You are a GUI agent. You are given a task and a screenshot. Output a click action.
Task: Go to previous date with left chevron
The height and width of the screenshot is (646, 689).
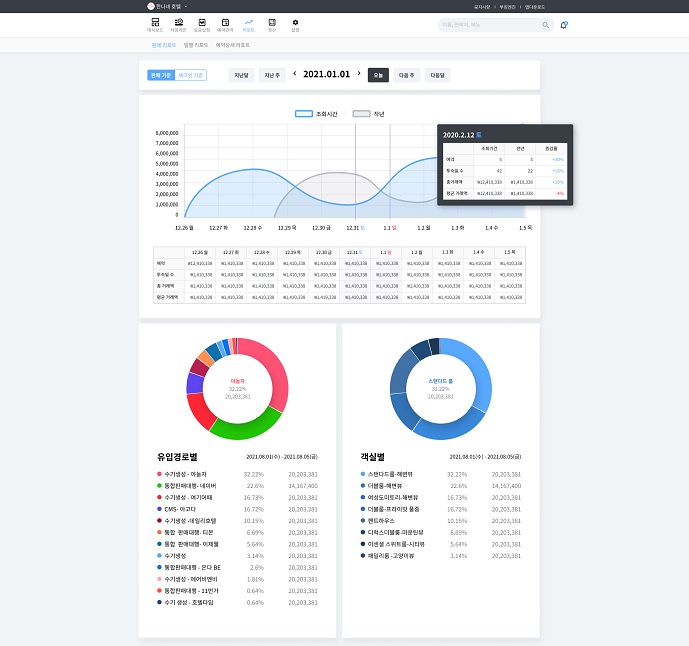click(x=294, y=73)
